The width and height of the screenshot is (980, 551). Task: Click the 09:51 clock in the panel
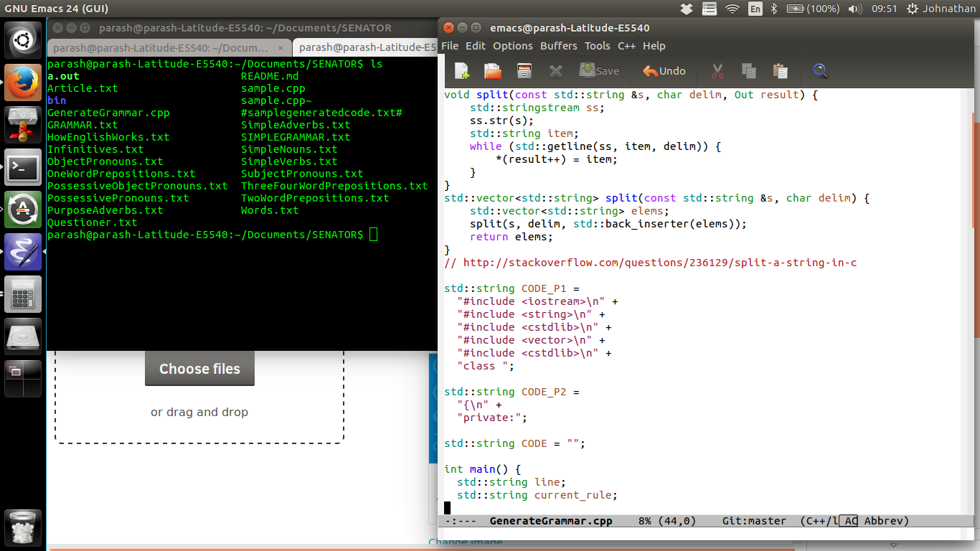click(x=885, y=9)
